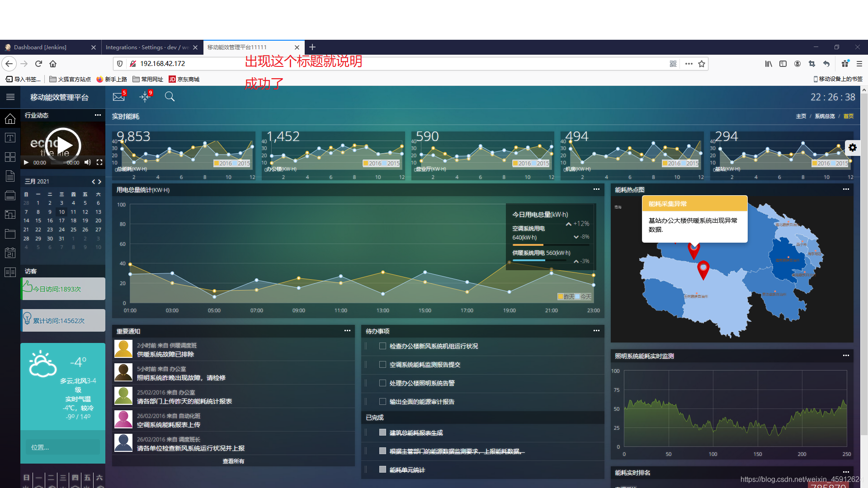Toggle 昨天 legend in electricity chart

pyautogui.click(x=566, y=296)
